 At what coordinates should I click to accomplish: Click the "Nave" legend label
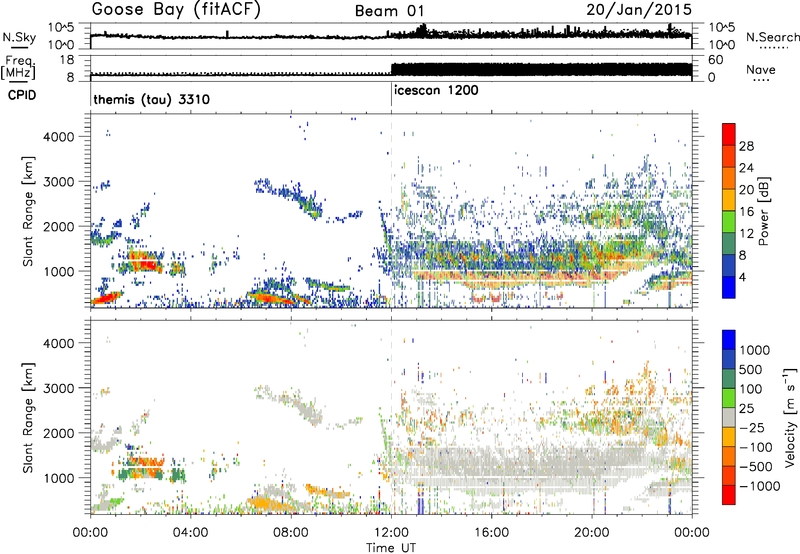761,69
